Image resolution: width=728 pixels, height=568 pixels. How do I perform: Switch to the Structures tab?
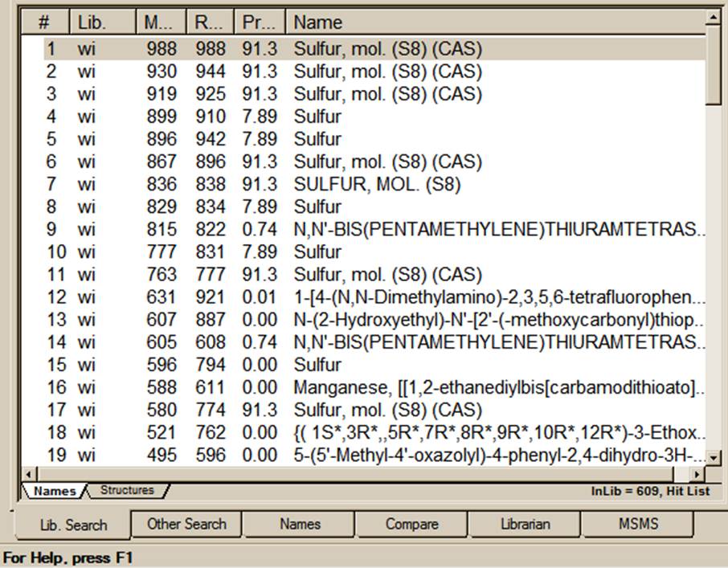click(x=127, y=490)
